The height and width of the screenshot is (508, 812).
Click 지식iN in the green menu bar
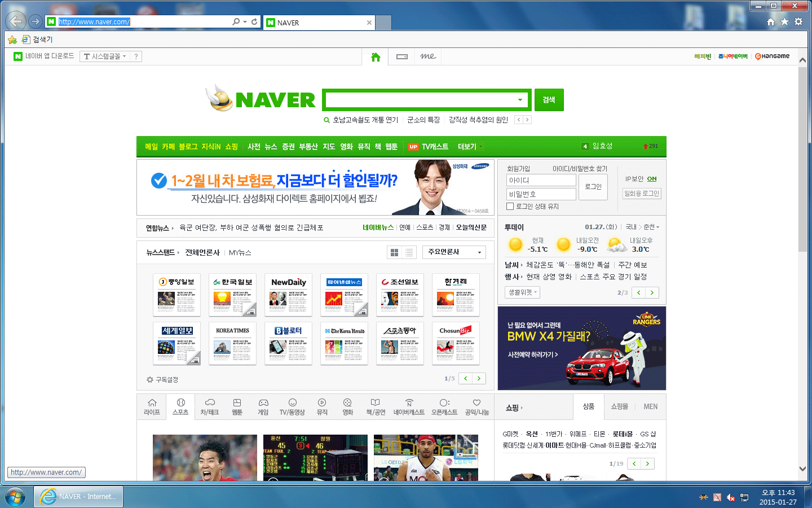coord(211,147)
